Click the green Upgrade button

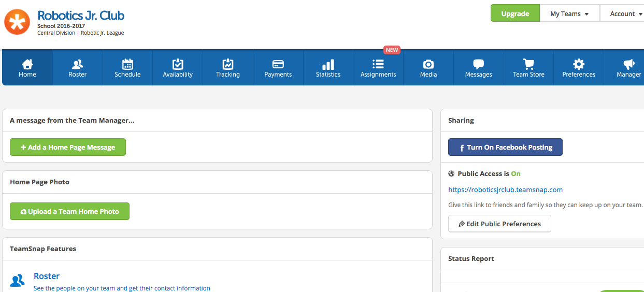[515, 13]
